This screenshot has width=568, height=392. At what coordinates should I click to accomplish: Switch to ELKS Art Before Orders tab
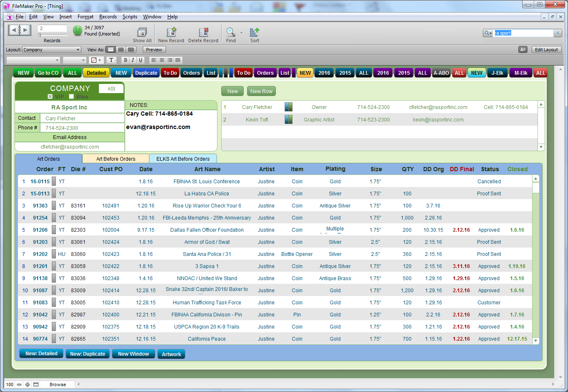[183, 159]
